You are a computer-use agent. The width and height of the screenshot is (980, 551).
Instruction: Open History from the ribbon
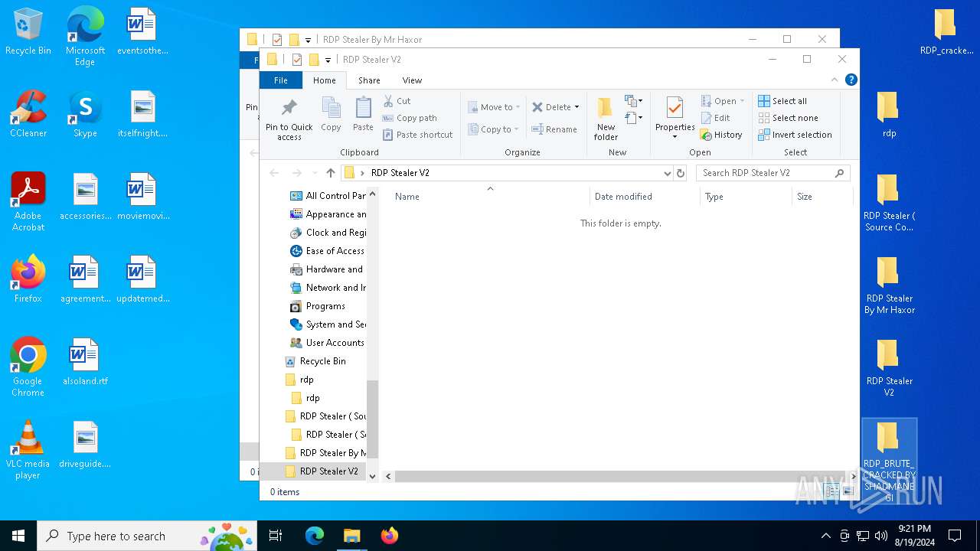[x=721, y=135]
